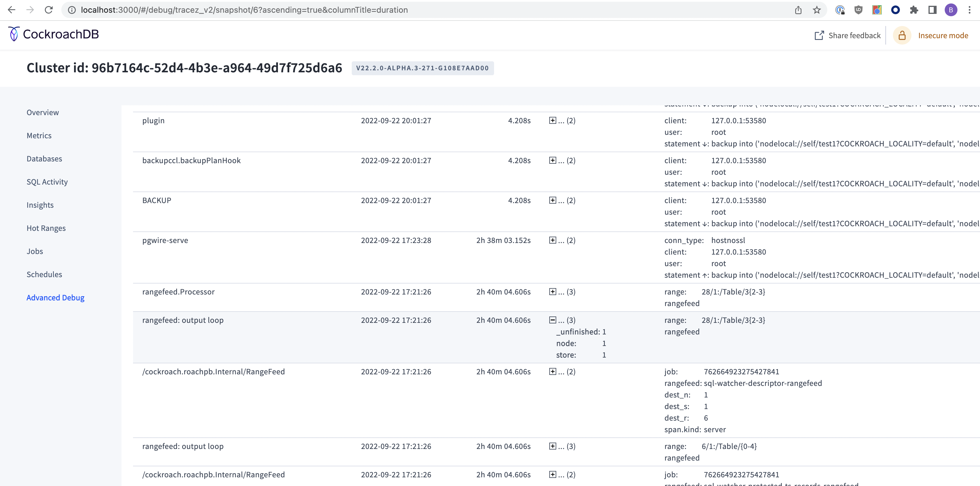Click the Insecure mode lock icon
980x486 pixels.
click(x=902, y=35)
